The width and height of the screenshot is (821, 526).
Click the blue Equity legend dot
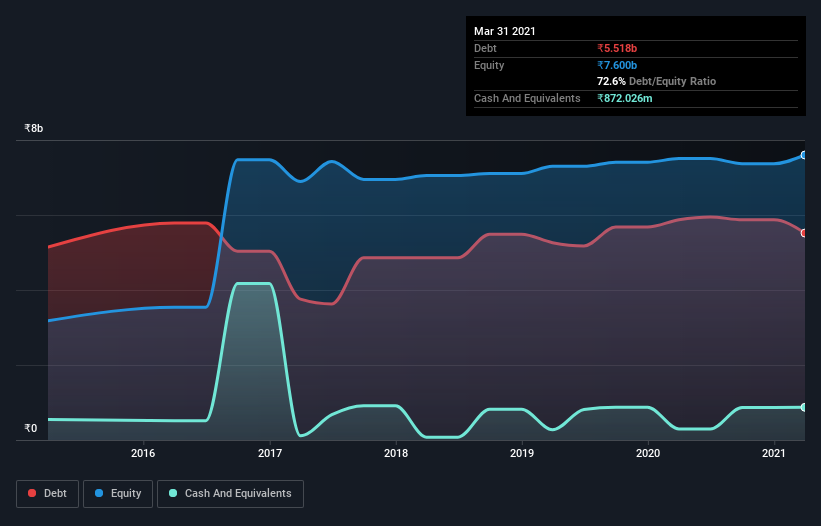99,493
